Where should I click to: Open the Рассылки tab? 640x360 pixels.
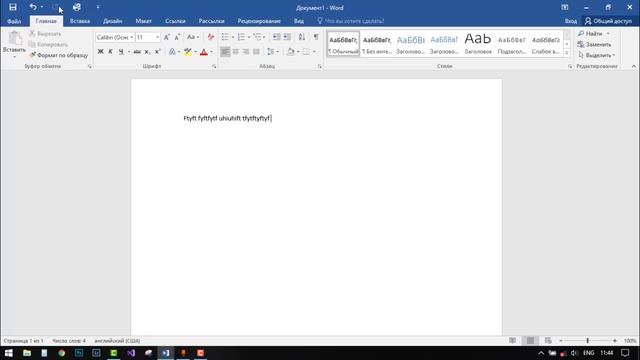(211, 21)
